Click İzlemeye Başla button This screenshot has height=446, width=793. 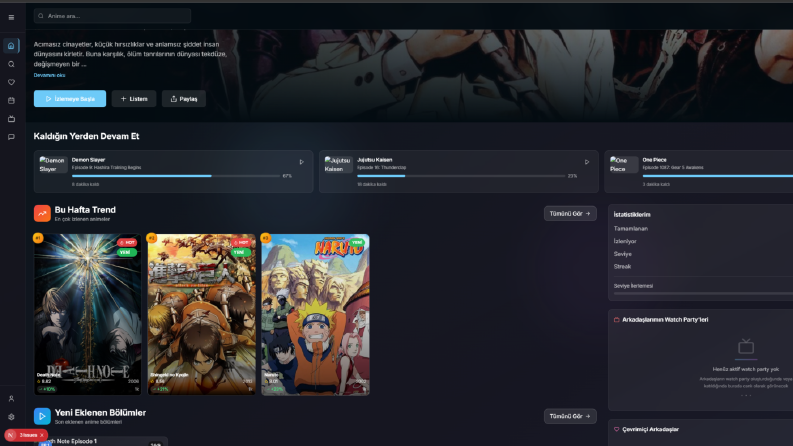pos(70,99)
